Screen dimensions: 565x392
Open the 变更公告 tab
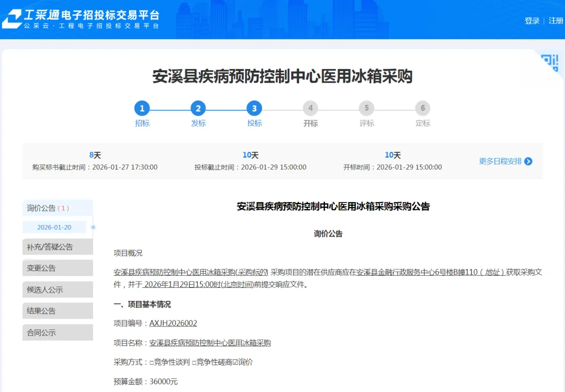pos(58,268)
